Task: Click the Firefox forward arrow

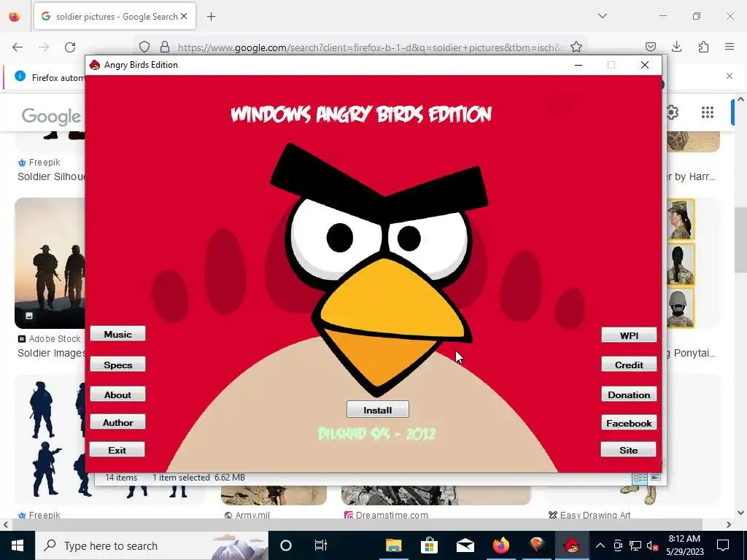Action: click(x=44, y=47)
